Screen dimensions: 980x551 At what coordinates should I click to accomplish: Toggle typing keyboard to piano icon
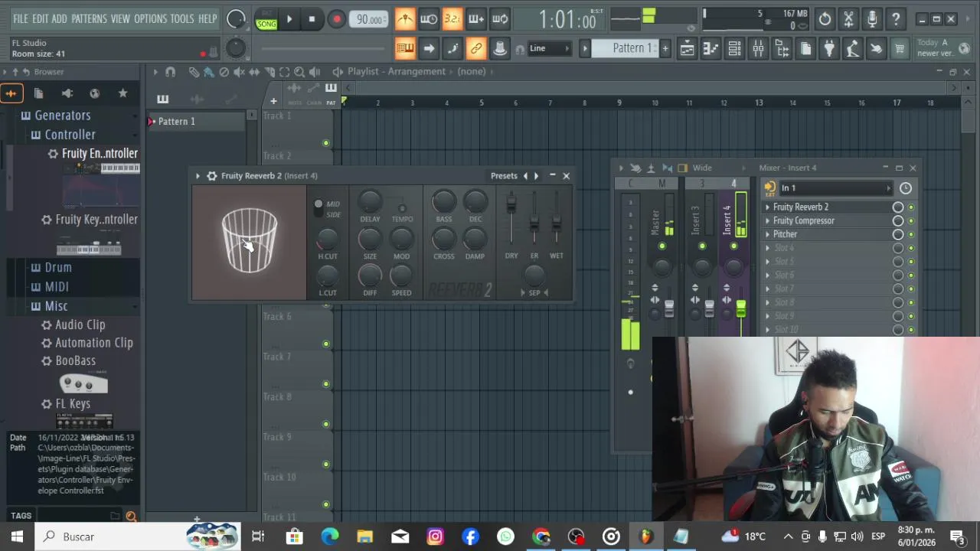pos(405,49)
